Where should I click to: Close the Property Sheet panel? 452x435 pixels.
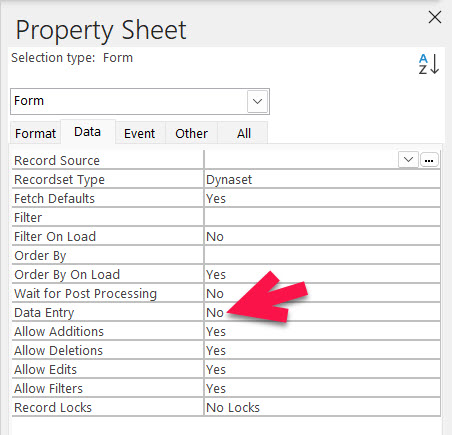(435, 17)
